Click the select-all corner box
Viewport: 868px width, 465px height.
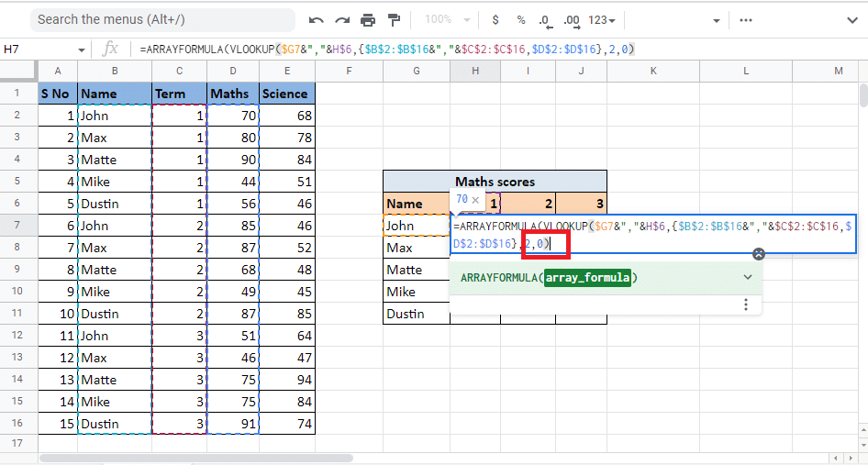(x=18, y=71)
